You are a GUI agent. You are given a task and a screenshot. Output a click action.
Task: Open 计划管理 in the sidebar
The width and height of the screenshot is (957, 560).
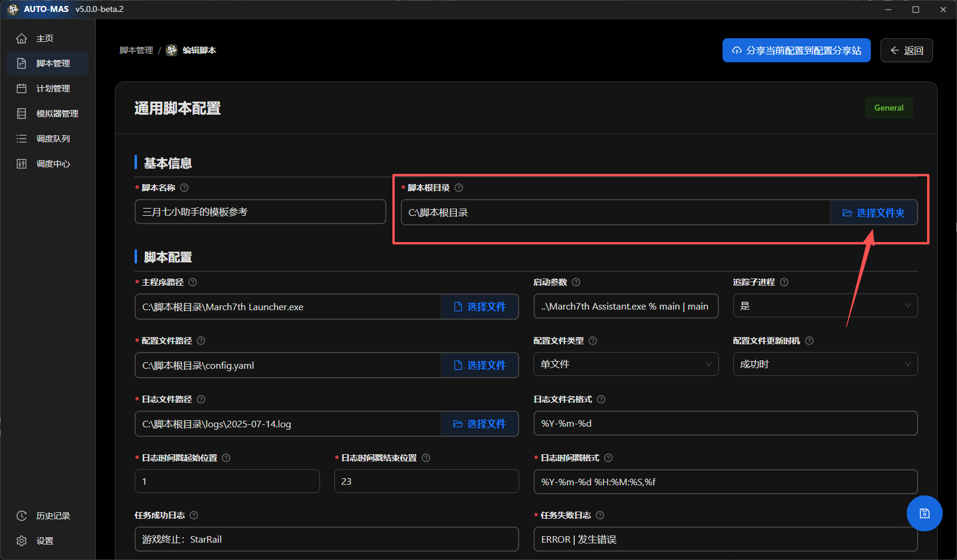click(x=53, y=88)
